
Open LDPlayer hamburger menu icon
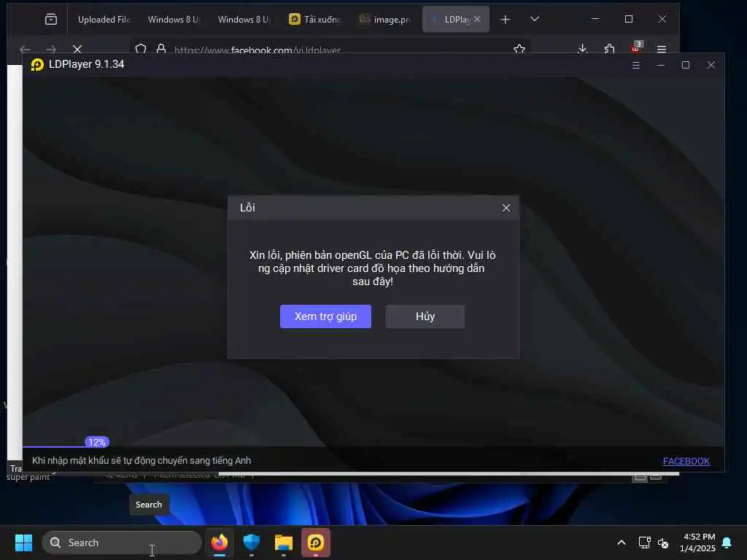[x=635, y=65]
